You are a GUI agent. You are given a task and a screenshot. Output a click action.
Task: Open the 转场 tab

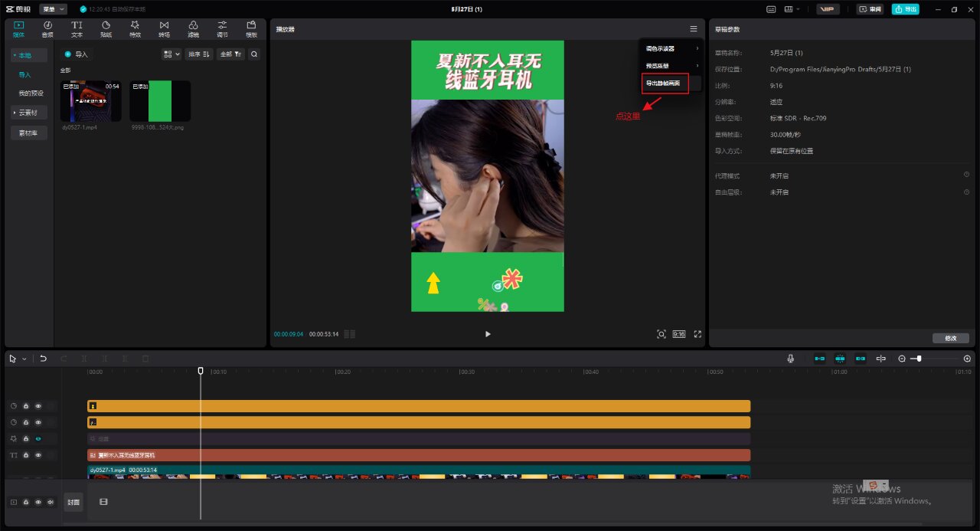coord(164,29)
